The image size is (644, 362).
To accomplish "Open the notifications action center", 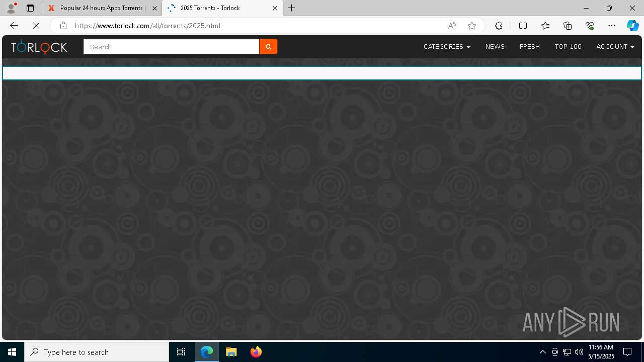I will 627,352.
